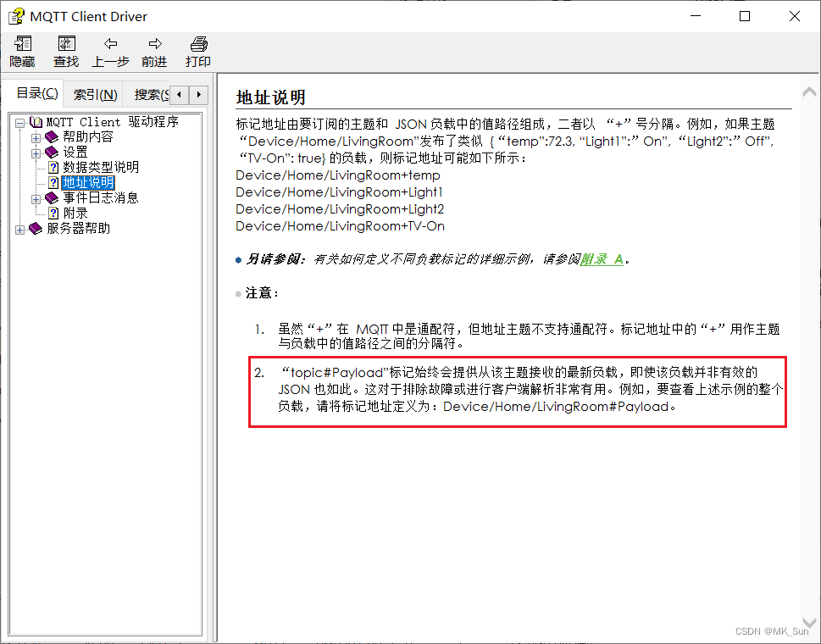The image size is (821, 644).
Task: Switch to the 索引(N) tab
Action: point(94,95)
